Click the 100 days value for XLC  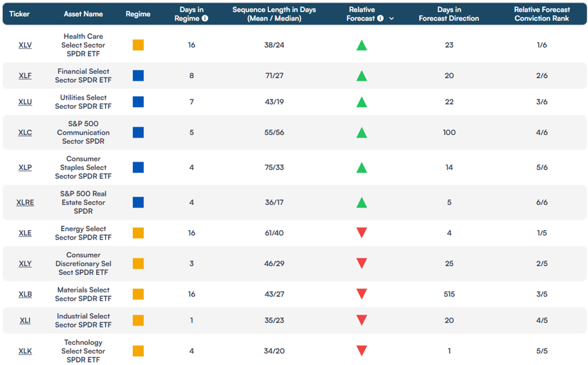(x=449, y=133)
